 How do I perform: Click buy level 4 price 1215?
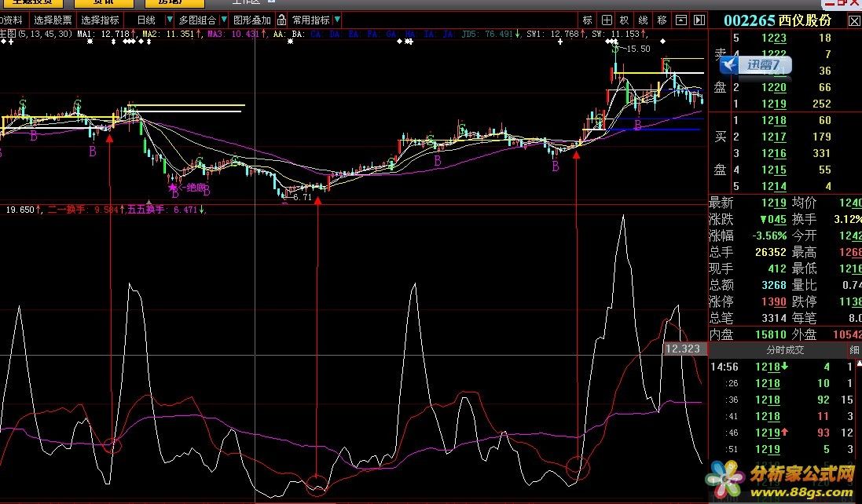[x=773, y=170]
